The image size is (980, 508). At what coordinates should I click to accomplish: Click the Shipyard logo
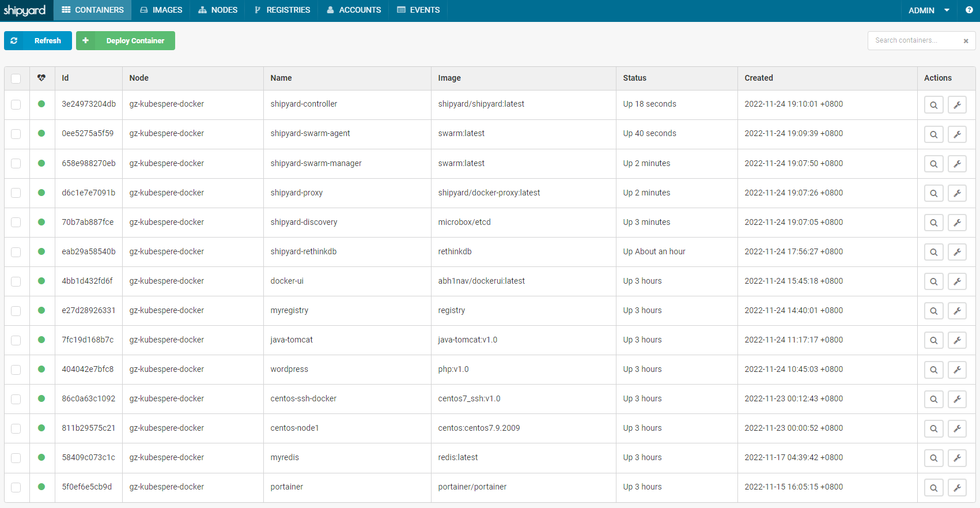coord(25,10)
